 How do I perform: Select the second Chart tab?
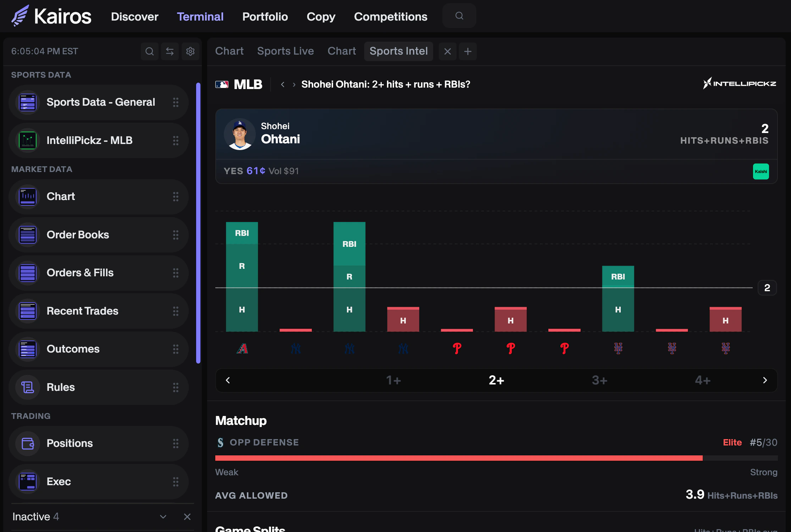pos(342,51)
